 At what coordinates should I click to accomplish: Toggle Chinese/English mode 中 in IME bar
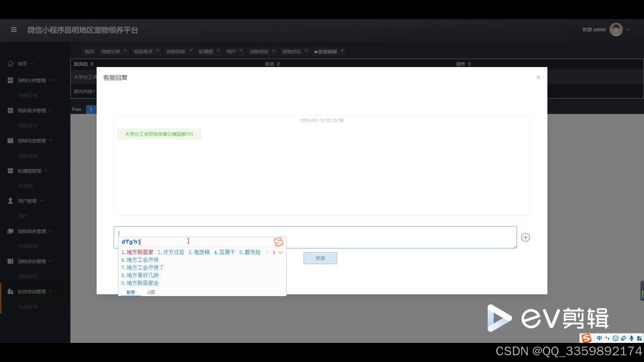(x=599, y=338)
